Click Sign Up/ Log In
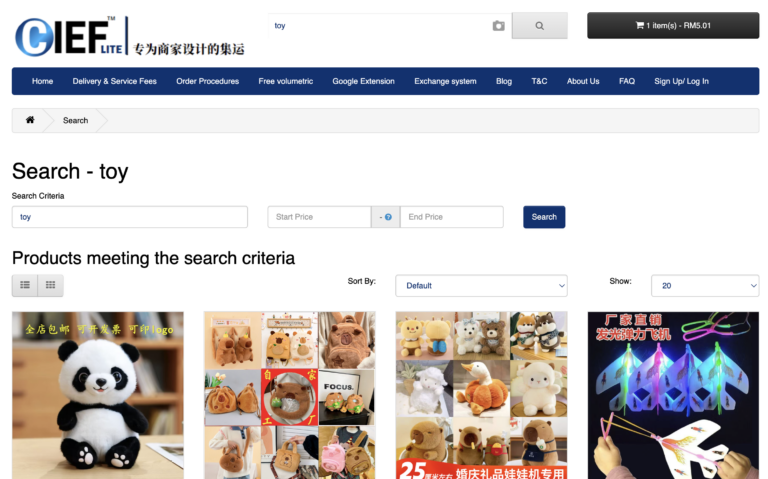 tap(681, 81)
